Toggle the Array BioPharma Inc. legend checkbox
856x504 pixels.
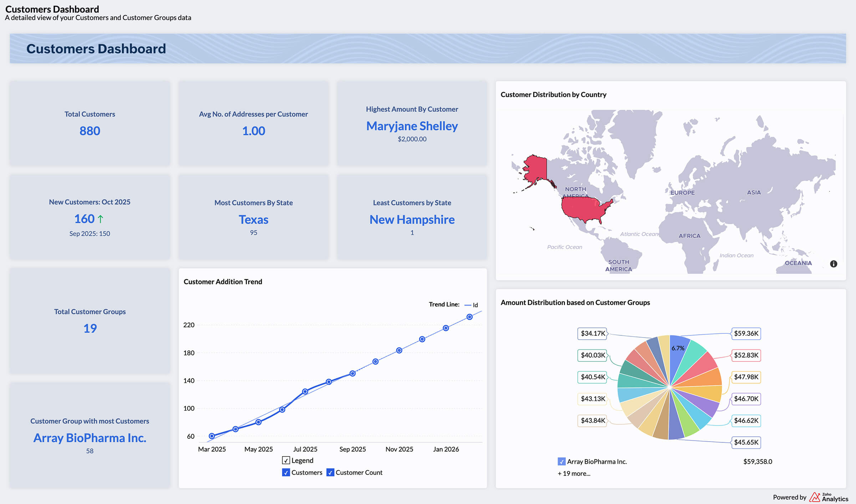click(x=561, y=461)
